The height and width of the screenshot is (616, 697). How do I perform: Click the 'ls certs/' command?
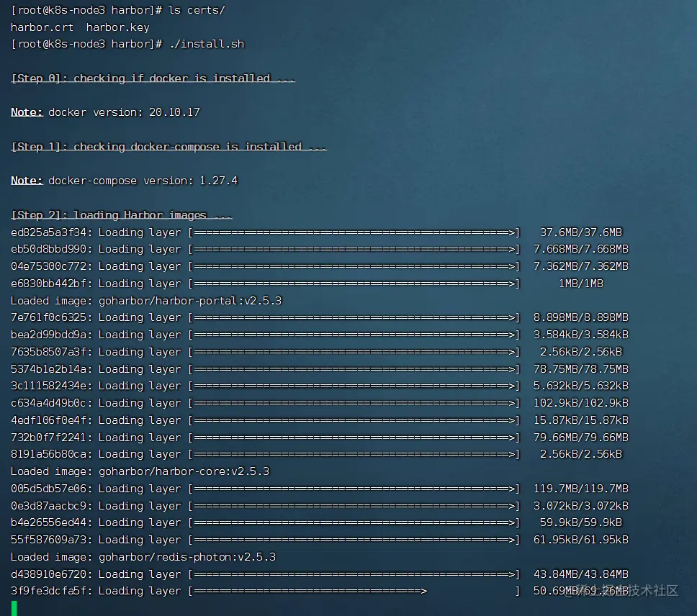pyautogui.click(x=197, y=10)
